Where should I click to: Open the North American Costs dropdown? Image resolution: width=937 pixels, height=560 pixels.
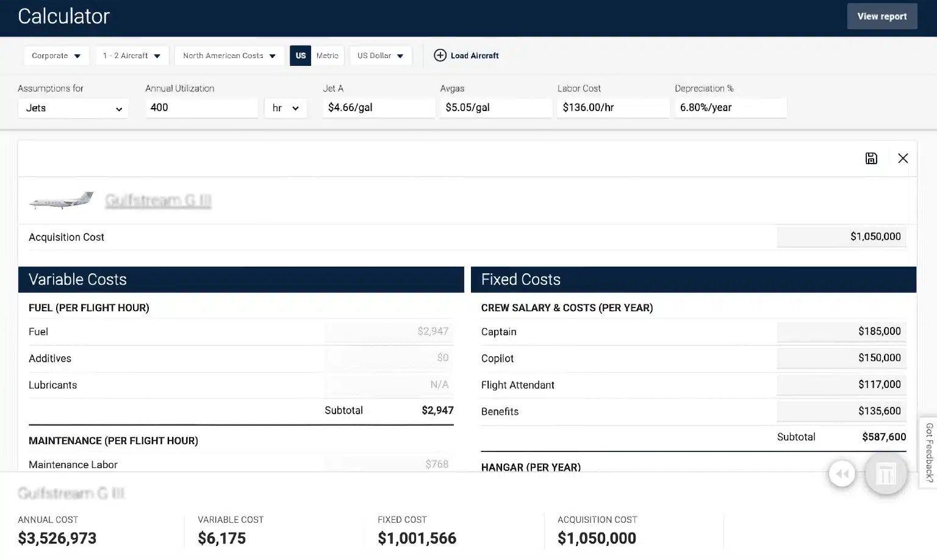click(x=229, y=56)
